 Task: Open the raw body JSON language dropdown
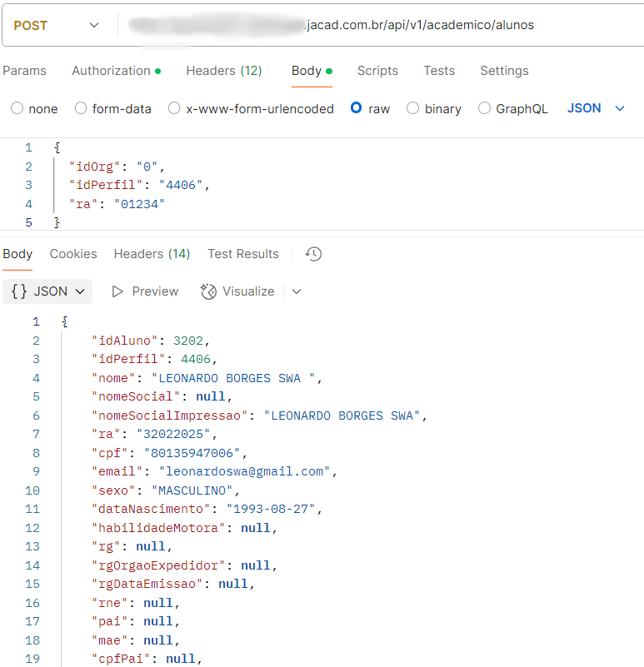(596, 108)
